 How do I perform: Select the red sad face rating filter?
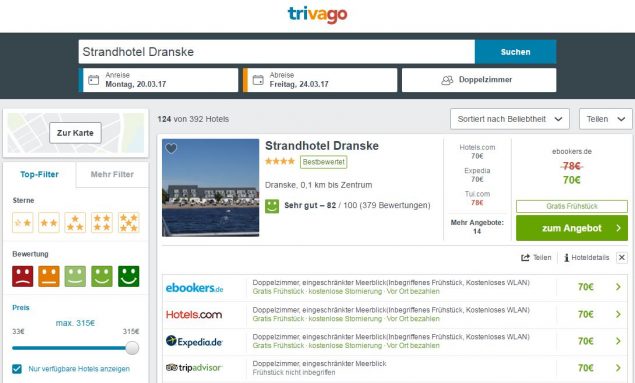pos(23,276)
